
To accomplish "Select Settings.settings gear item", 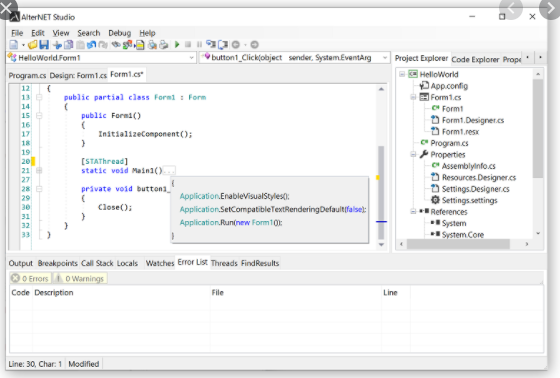I will (x=470, y=200).
